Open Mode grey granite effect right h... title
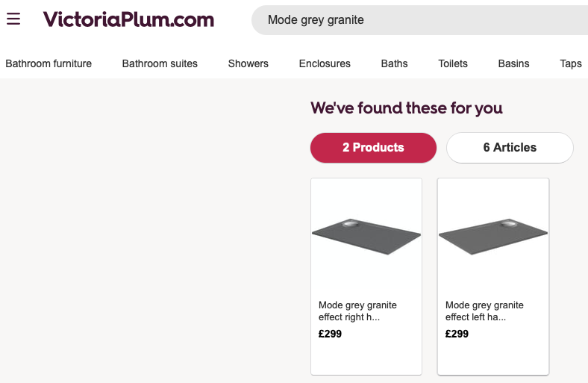Screen dimensions: 588x383 [357, 311]
